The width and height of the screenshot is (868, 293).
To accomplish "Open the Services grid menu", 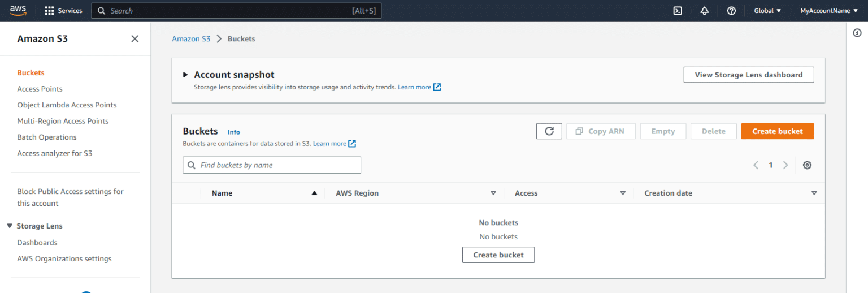I will click(x=63, y=11).
